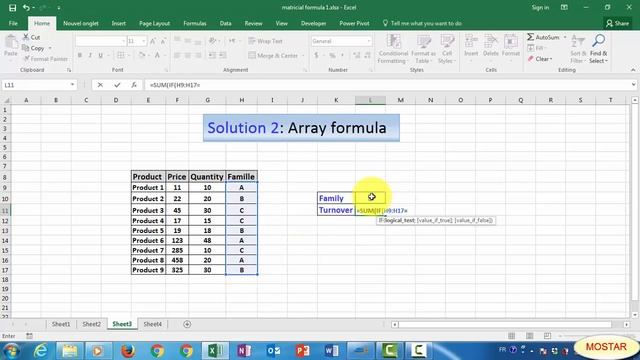This screenshot has height=360, width=640.
Task: Expand the formula bar
Action: [x=633, y=85]
